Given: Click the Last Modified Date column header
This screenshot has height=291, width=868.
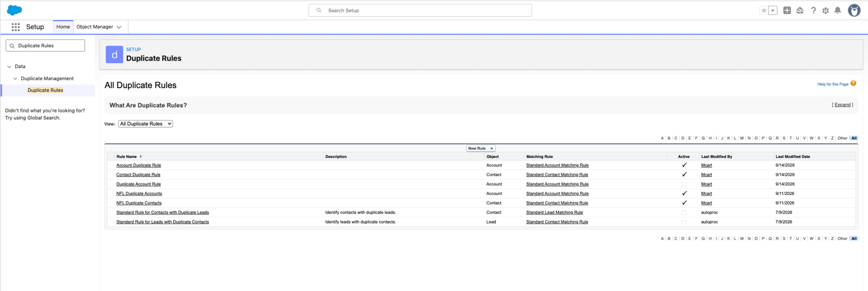Looking at the screenshot, I should click(793, 157).
